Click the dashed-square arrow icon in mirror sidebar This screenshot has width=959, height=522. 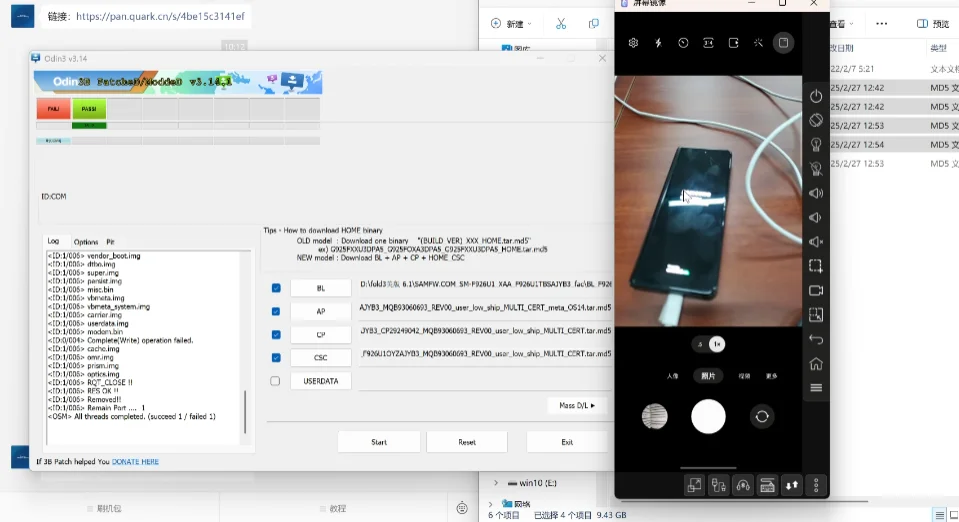tap(816, 315)
